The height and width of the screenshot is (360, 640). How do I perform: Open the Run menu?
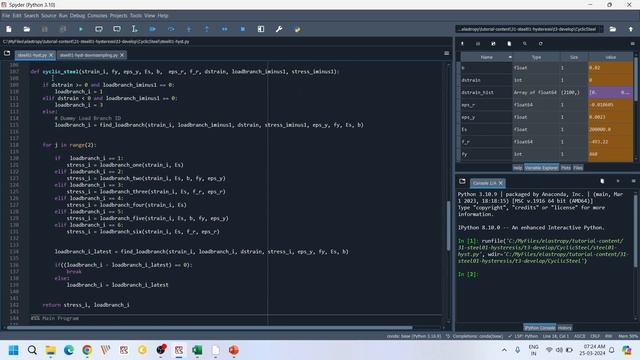coord(63,16)
